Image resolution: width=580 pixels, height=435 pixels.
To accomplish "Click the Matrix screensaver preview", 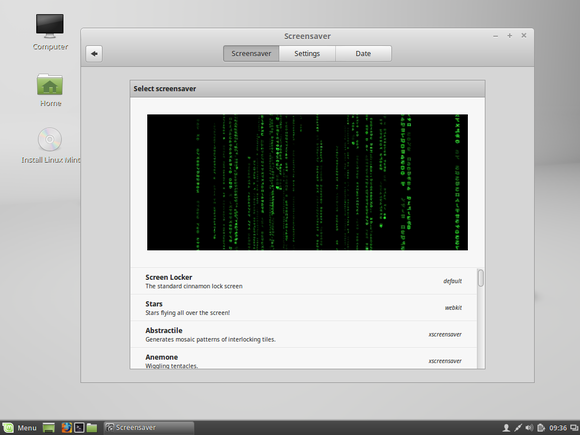I will [307, 182].
